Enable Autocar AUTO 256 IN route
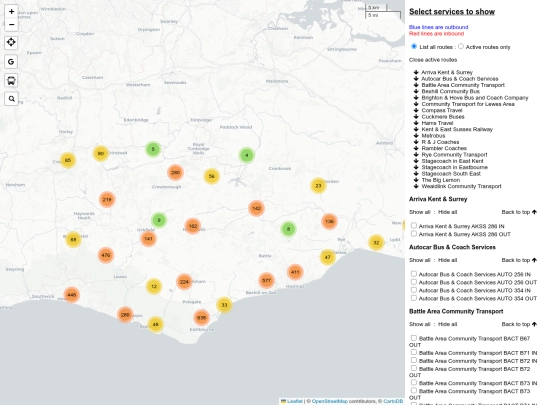This screenshot has height=405, width=540. pyautogui.click(x=414, y=274)
